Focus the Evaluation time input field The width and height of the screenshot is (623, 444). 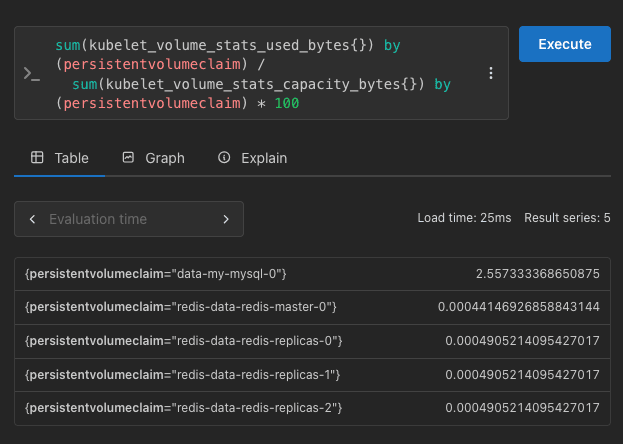tap(128, 219)
